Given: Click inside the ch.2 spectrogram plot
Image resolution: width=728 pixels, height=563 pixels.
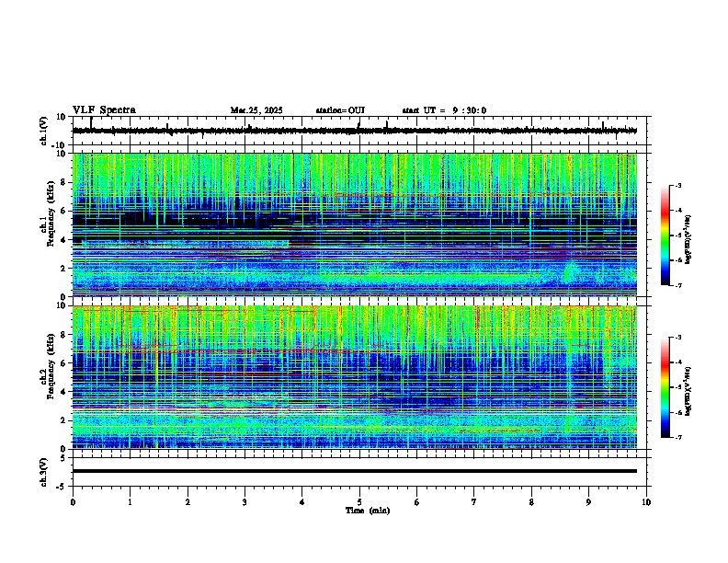Looking at the screenshot, I should point(355,377).
